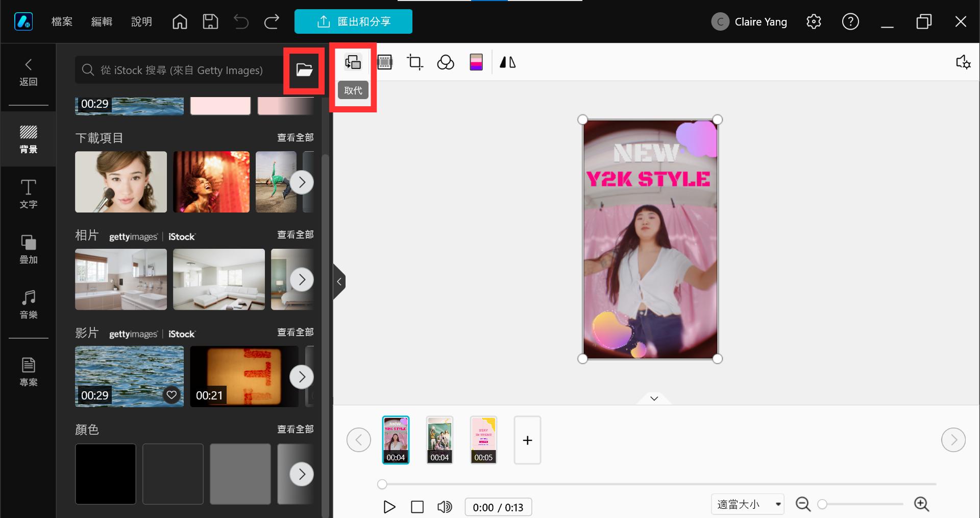Select the 00:05 scene thumbnail

coord(483,440)
